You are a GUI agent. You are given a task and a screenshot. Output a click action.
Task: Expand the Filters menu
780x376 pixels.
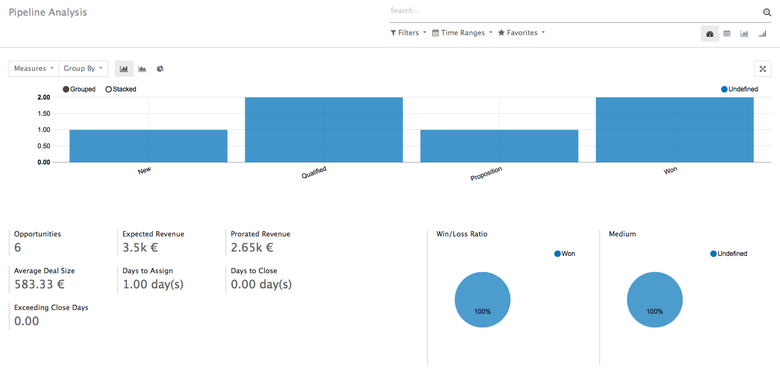click(x=408, y=33)
